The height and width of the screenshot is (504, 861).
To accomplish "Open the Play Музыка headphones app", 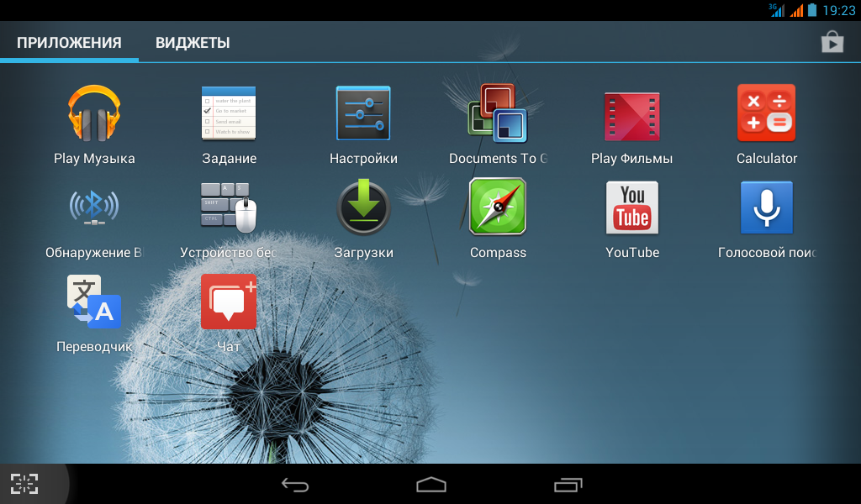I will pyautogui.click(x=94, y=113).
